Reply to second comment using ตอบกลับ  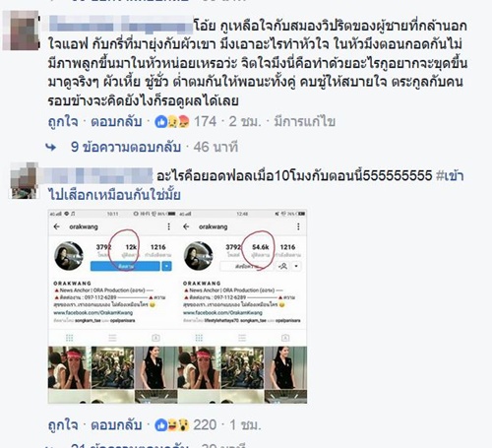pos(116,425)
